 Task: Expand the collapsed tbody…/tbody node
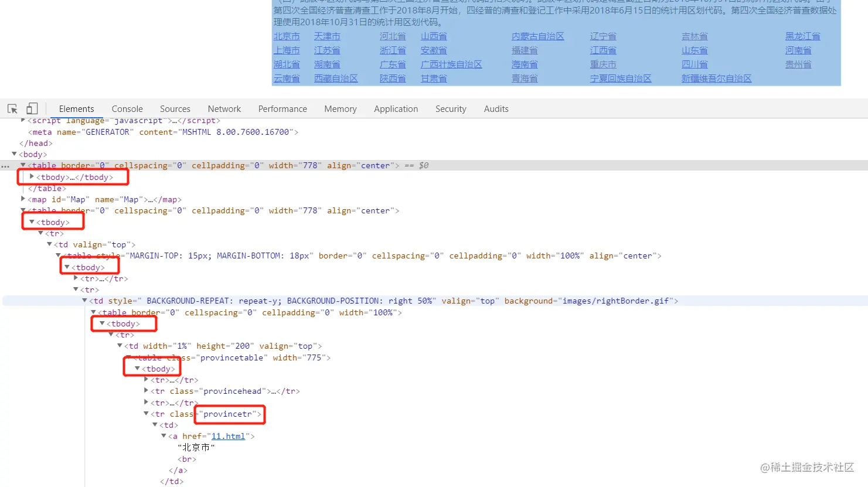[x=32, y=176]
